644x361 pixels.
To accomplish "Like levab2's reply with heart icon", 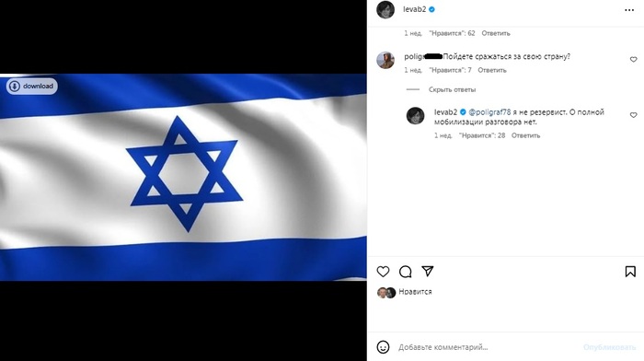I will (x=633, y=115).
